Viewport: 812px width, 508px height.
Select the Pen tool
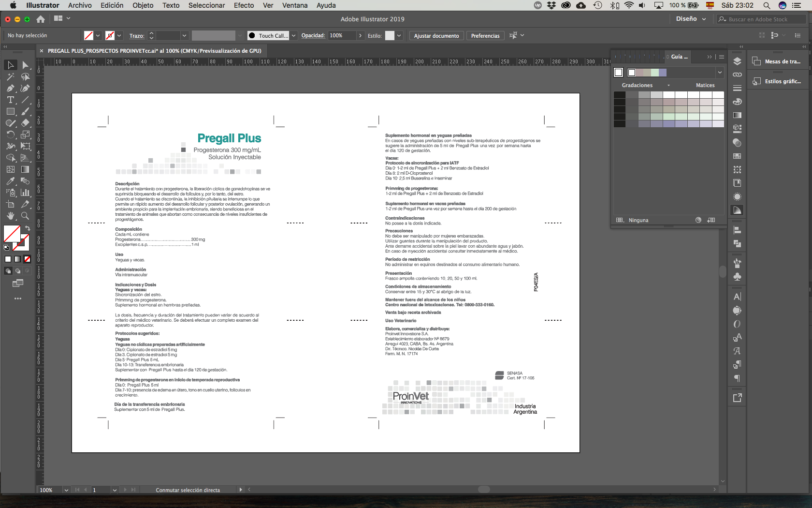tap(11, 88)
